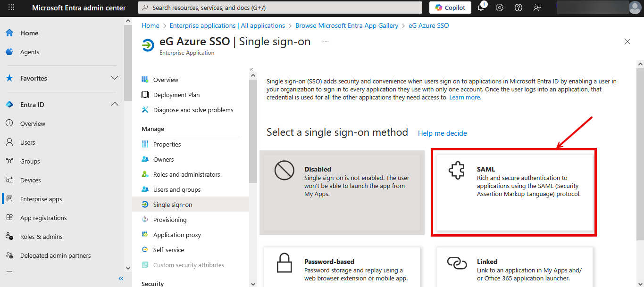The image size is (644, 287).
Task: Open the feedback icon in header
Action: click(x=537, y=8)
